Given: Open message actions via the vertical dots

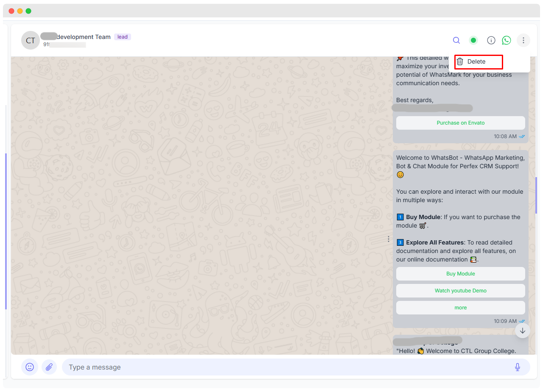Looking at the screenshot, I should [389, 239].
